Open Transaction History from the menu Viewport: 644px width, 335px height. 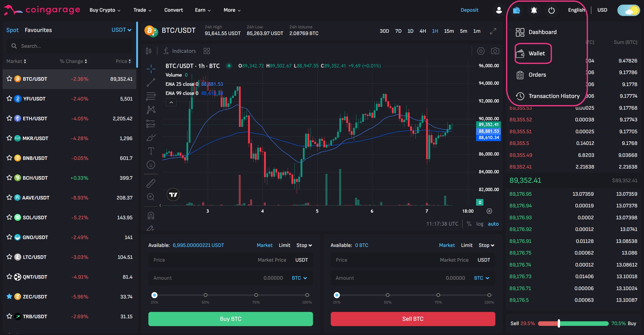click(548, 96)
